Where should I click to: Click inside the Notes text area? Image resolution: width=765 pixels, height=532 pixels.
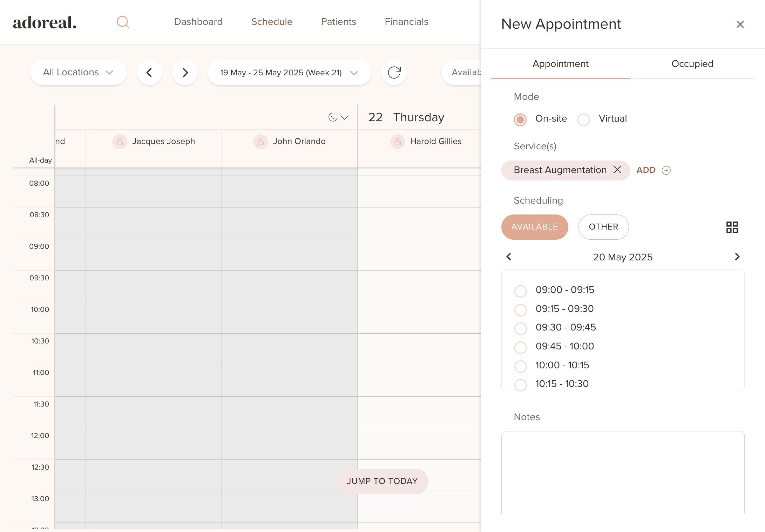pos(622,471)
